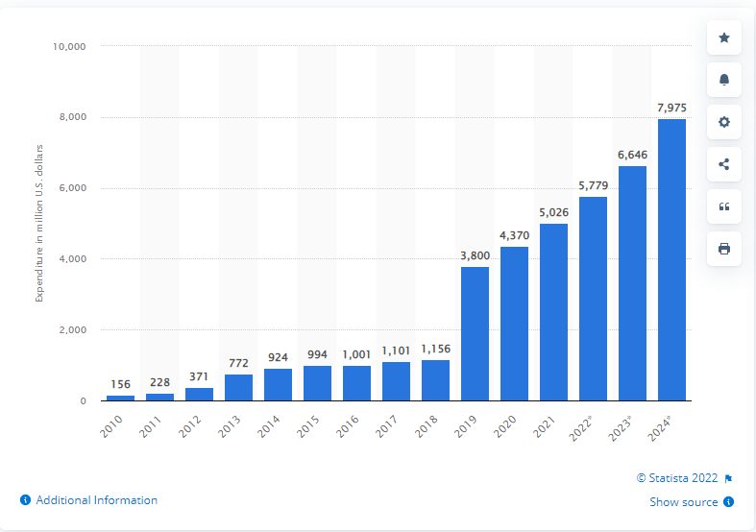
Task: Select the 2020 bar labeled 4,370
Action: tap(514, 324)
